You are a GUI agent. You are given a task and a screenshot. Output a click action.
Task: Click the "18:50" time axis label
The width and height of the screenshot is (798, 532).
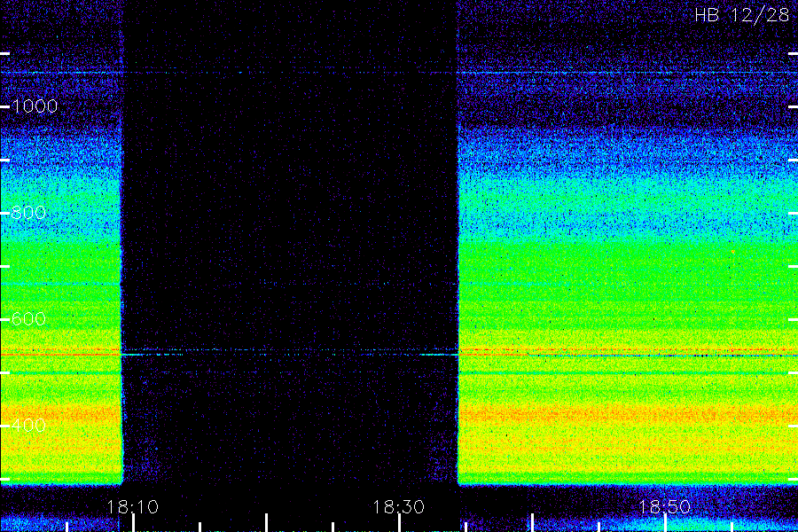click(665, 507)
